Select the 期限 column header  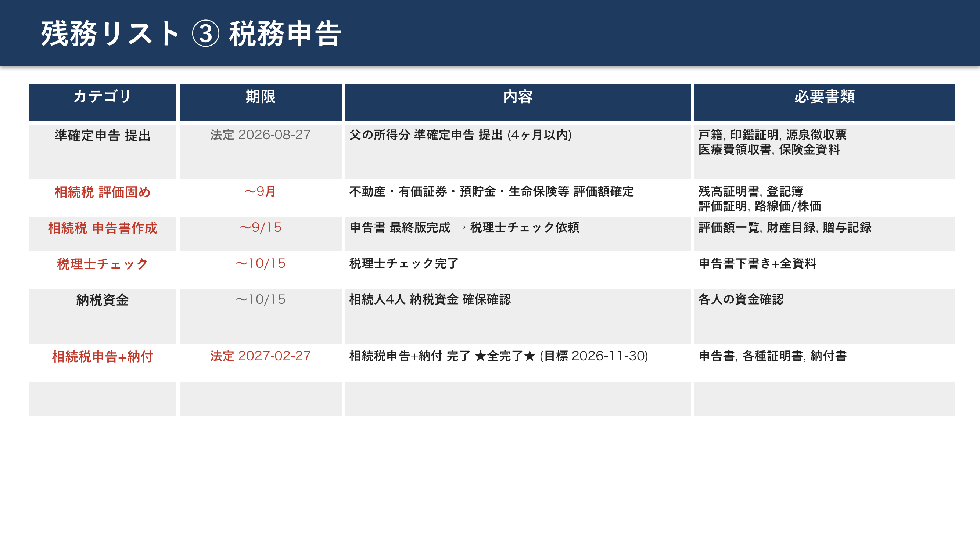[261, 97]
